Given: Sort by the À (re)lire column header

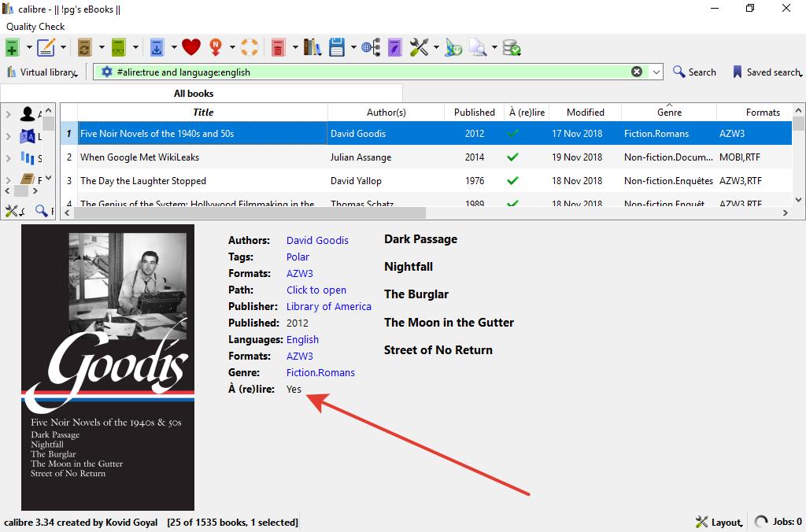Looking at the screenshot, I should (x=527, y=112).
